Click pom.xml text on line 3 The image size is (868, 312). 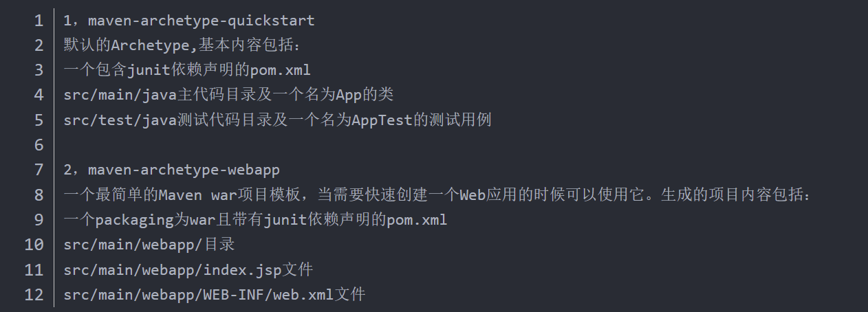pos(281,70)
